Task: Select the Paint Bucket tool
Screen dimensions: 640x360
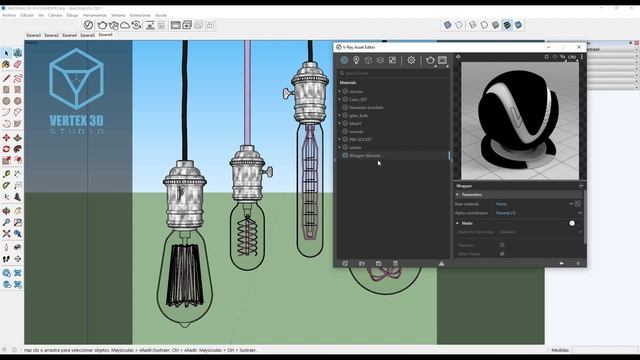Action: pyautogui.click(x=6, y=64)
